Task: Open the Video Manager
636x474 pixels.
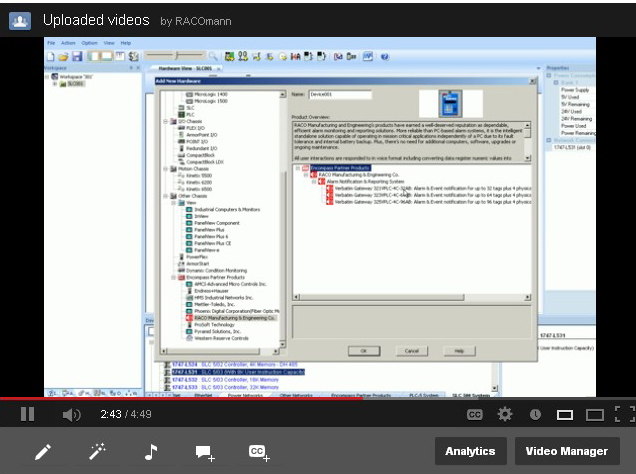Action: point(567,451)
